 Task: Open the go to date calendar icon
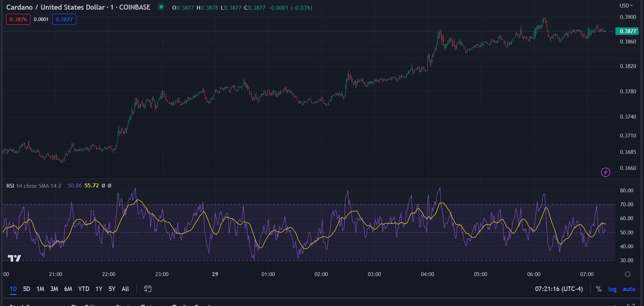point(147,289)
